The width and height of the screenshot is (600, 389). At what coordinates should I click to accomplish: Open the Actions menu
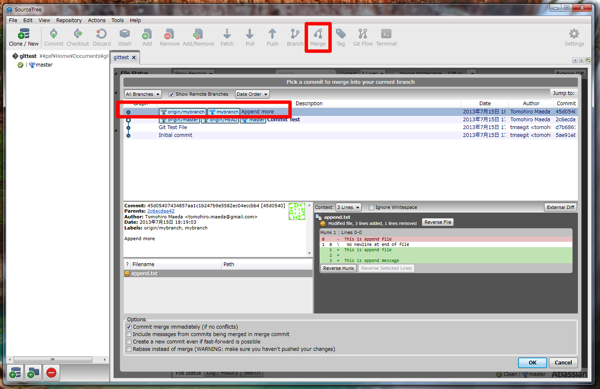click(96, 20)
